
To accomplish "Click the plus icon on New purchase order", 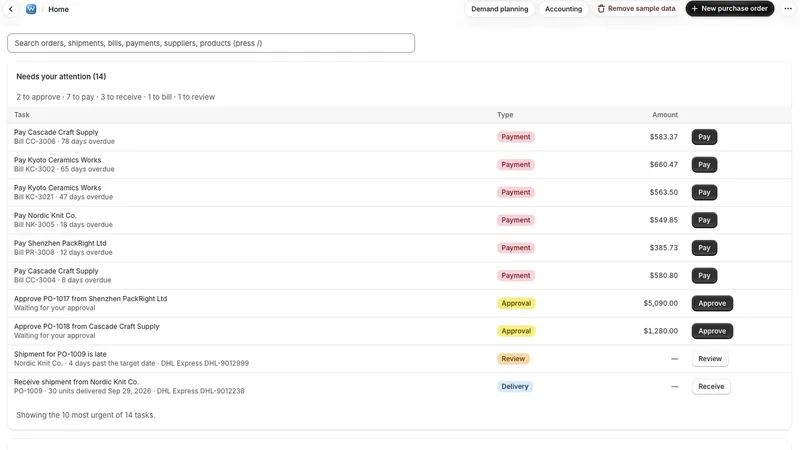I will pyautogui.click(x=694, y=9).
